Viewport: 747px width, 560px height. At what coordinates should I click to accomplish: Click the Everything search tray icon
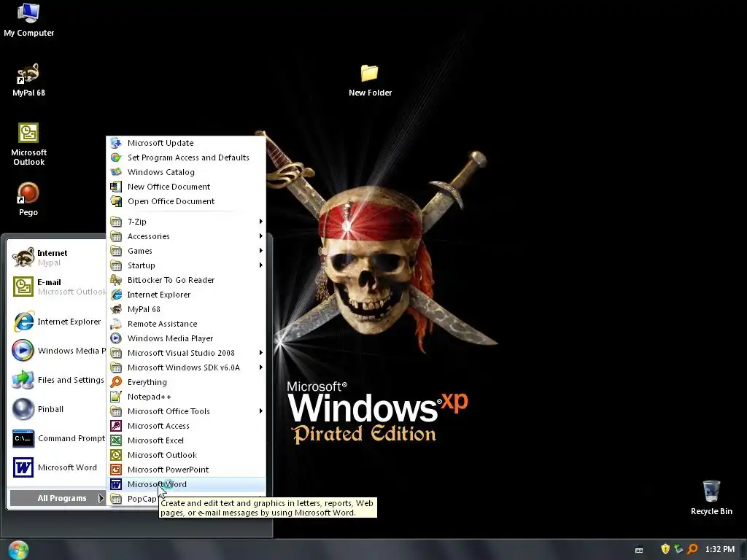692,549
